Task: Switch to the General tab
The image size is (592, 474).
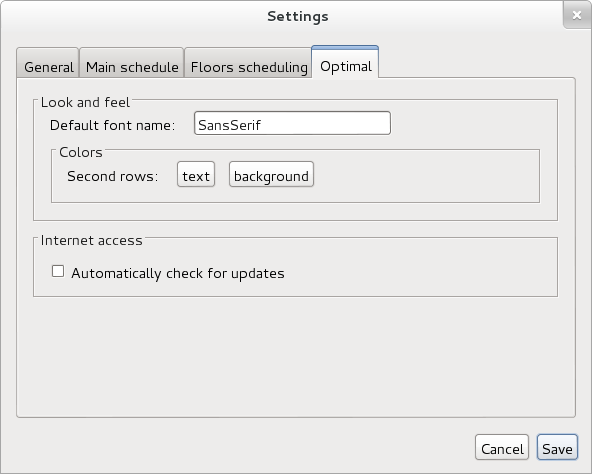Action: point(48,63)
